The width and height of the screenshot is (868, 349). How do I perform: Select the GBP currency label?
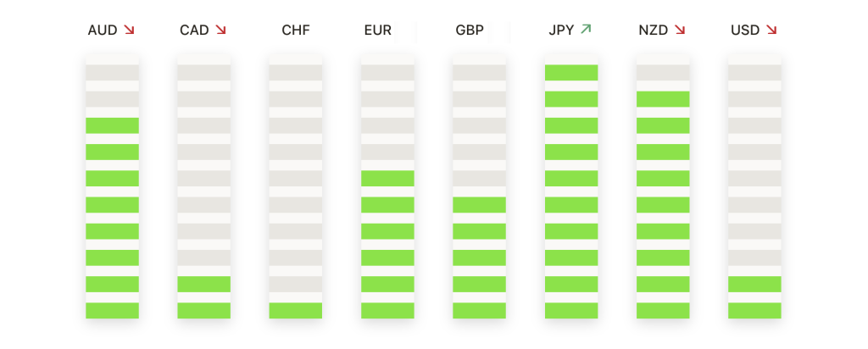click(x=470, y=30)
